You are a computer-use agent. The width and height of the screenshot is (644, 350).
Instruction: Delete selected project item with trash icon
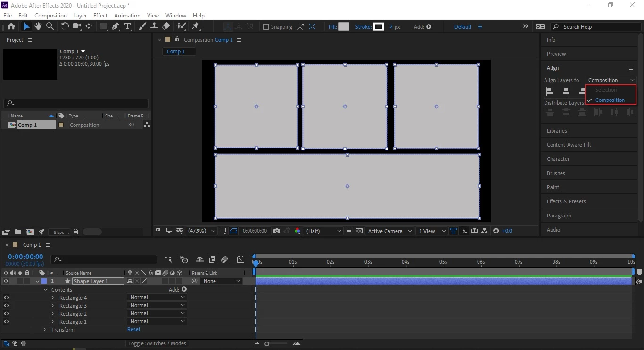[x=75, y=232]
